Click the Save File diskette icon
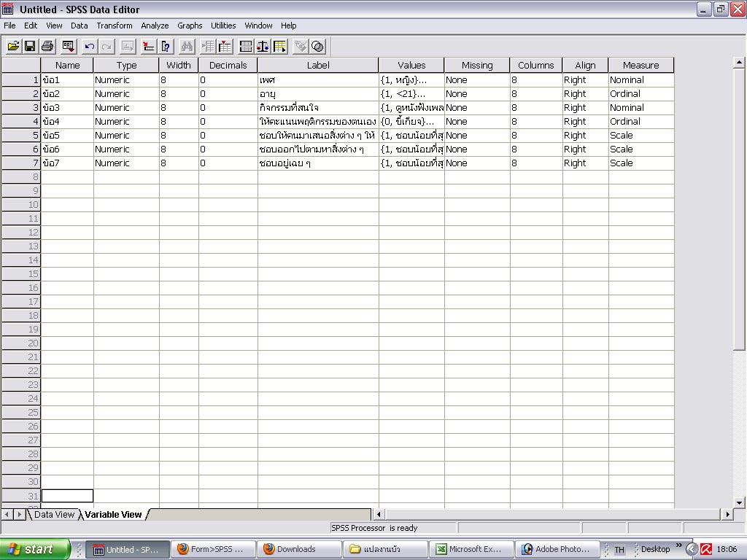The image size is (747, 560). [x=30, y=46]
